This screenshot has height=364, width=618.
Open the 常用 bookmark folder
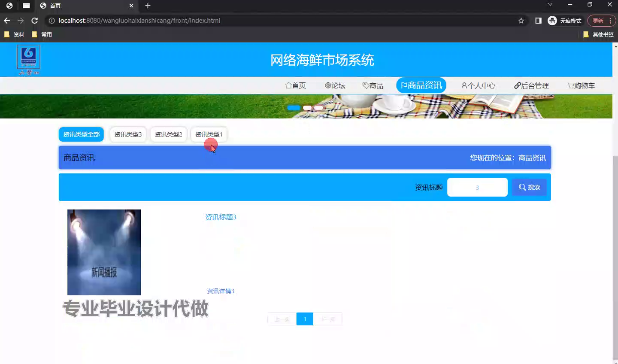pos(42,34)
